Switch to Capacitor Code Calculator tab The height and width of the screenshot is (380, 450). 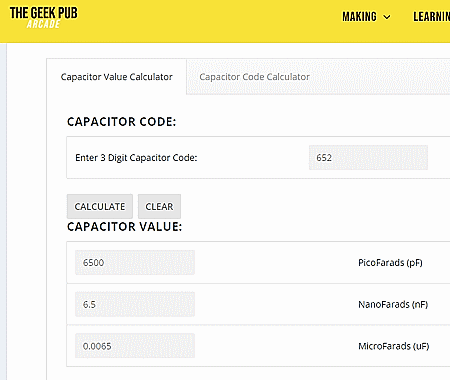[x=254, y=77]
